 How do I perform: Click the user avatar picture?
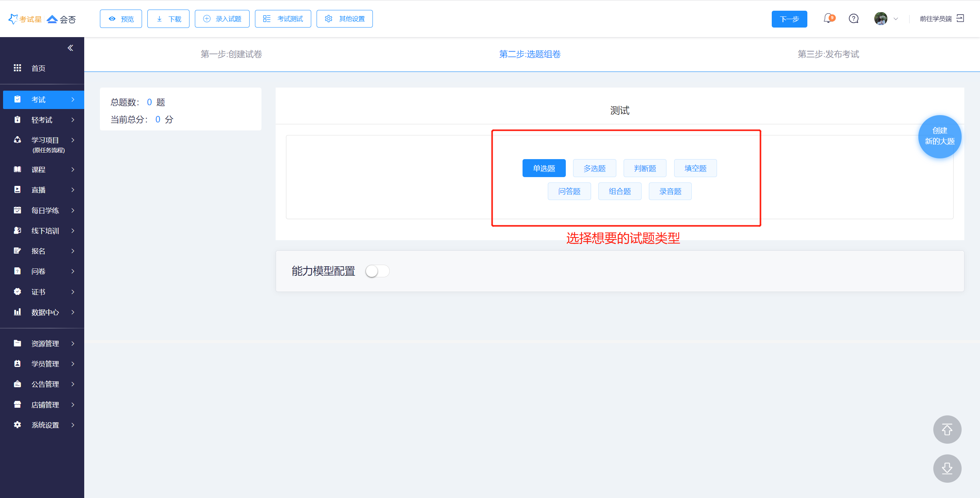[880, 18]
